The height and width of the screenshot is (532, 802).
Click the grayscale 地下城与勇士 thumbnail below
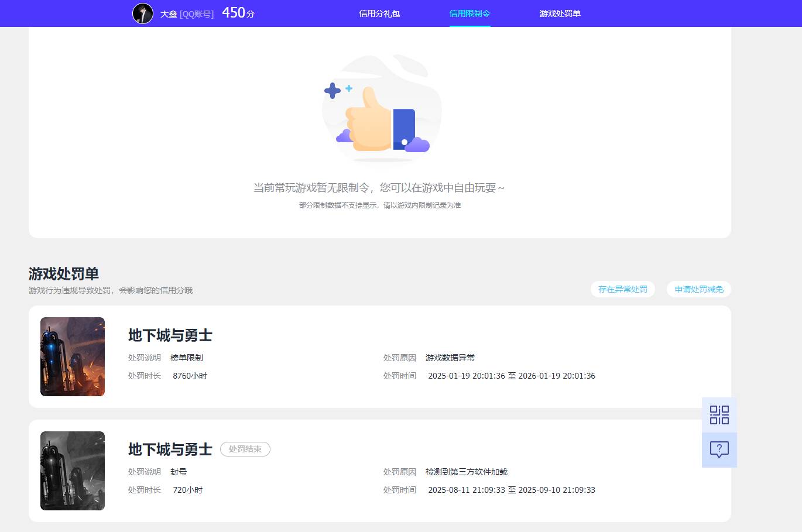click(72, 471)
